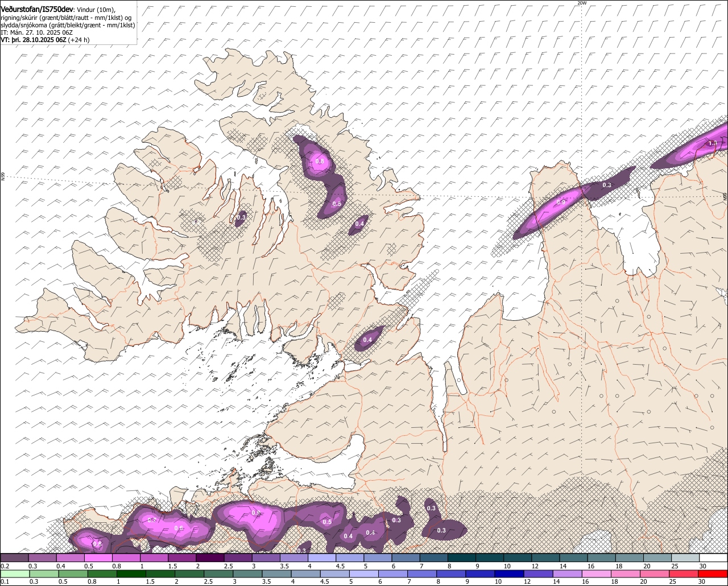Click the lavender 14 swatch in lower legend
728x586 pixels.
[x=568, y=574]
